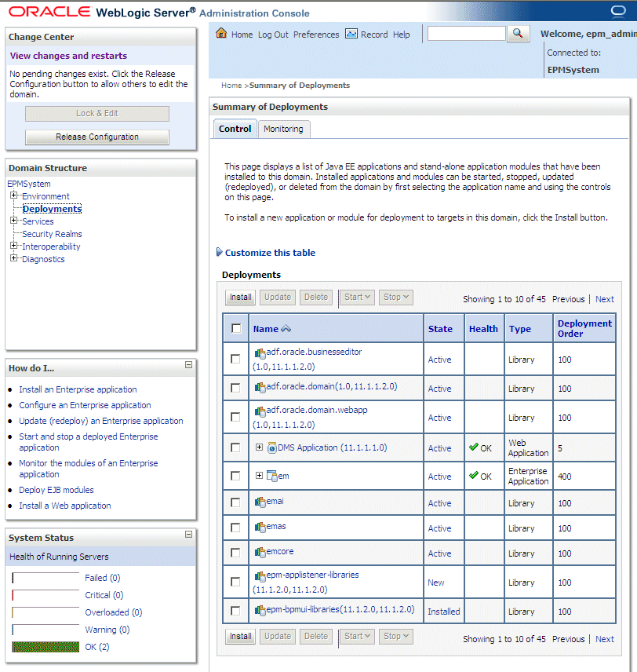637x672 pixels.
Task: Click the library icon next to emas
Action: tap(260, 527)
